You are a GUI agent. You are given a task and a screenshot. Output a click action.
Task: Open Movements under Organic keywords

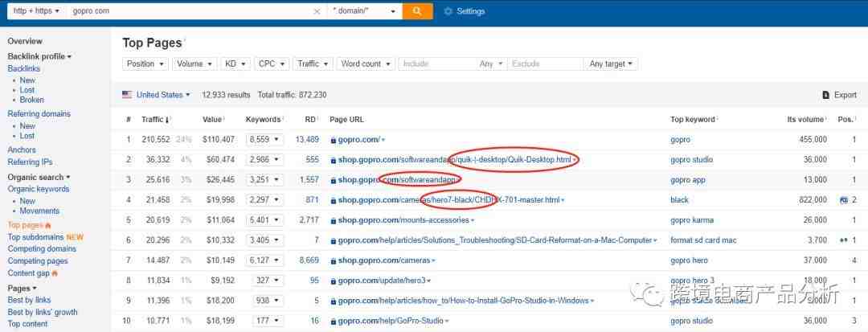[39, 211]
